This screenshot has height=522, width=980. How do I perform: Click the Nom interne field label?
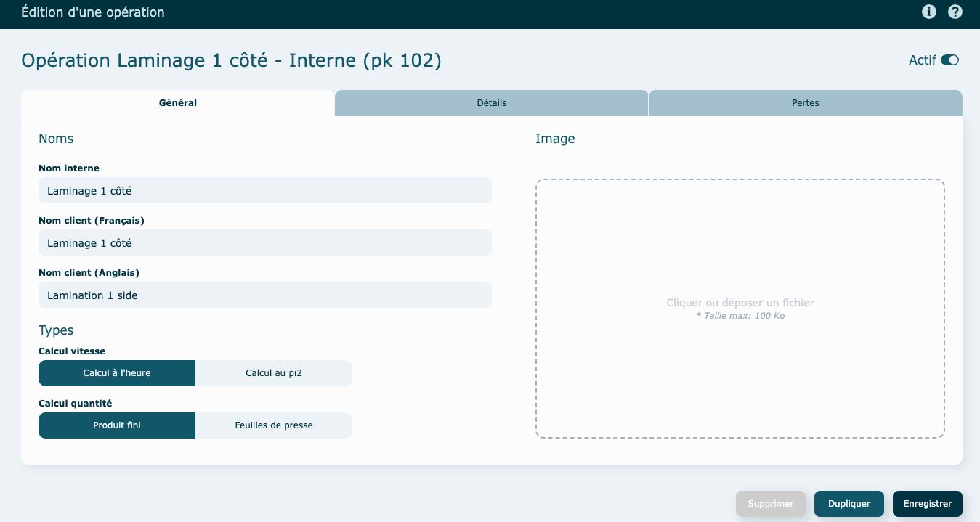[x=69, y=168]
